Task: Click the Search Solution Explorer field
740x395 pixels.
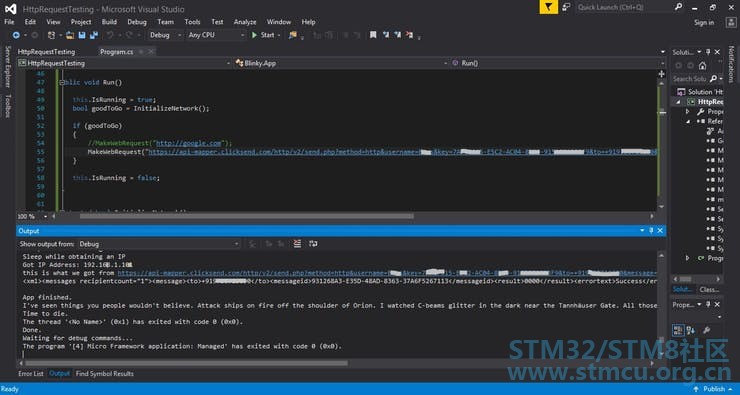Action: tap(690, 79)
